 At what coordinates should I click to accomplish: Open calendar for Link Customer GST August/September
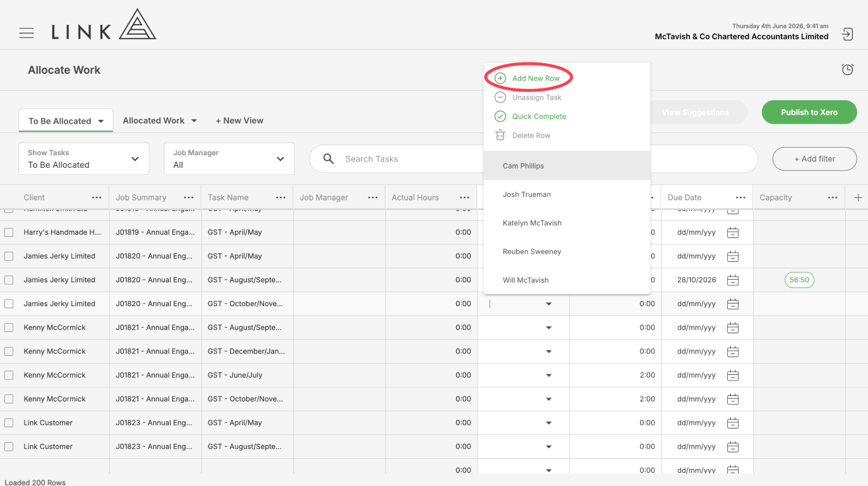point(733,447)
